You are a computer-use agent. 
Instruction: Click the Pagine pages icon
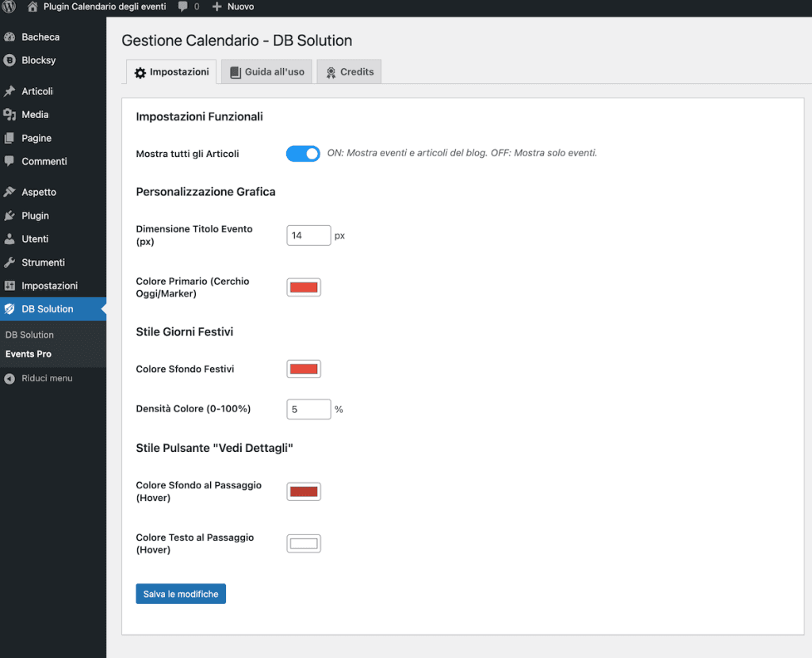tap(10, 138)
